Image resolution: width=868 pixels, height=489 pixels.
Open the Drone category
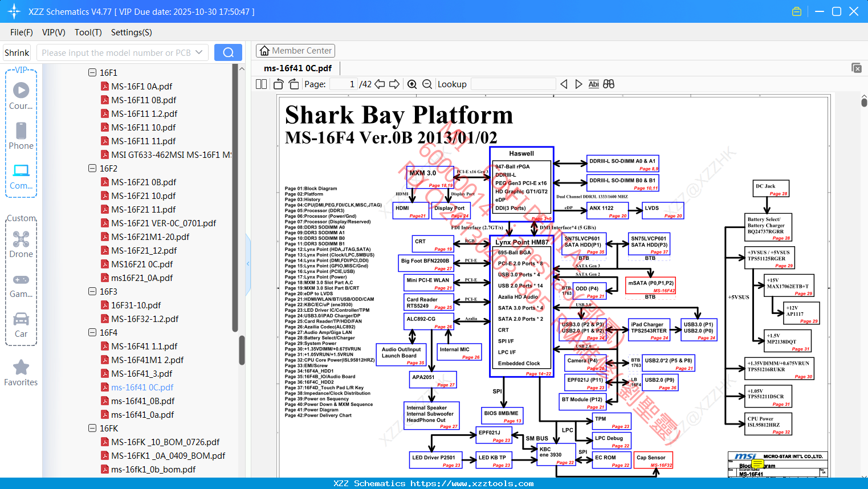(21, 244)
